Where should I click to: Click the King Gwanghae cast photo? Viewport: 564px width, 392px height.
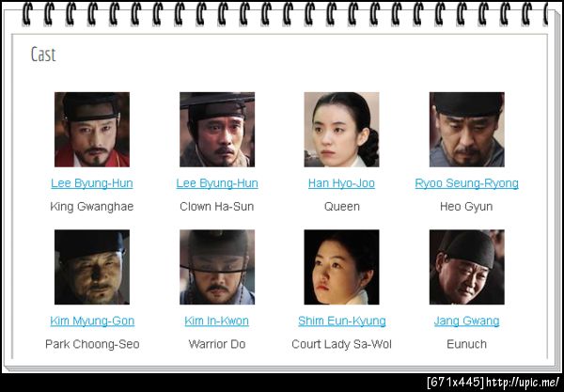coord(92,130)
